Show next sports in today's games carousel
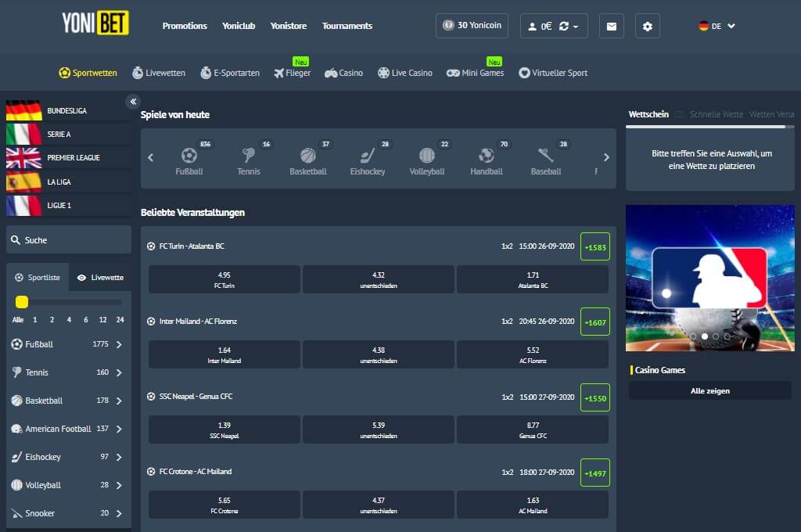Viewport: 801px width, 532px height. 606,157
